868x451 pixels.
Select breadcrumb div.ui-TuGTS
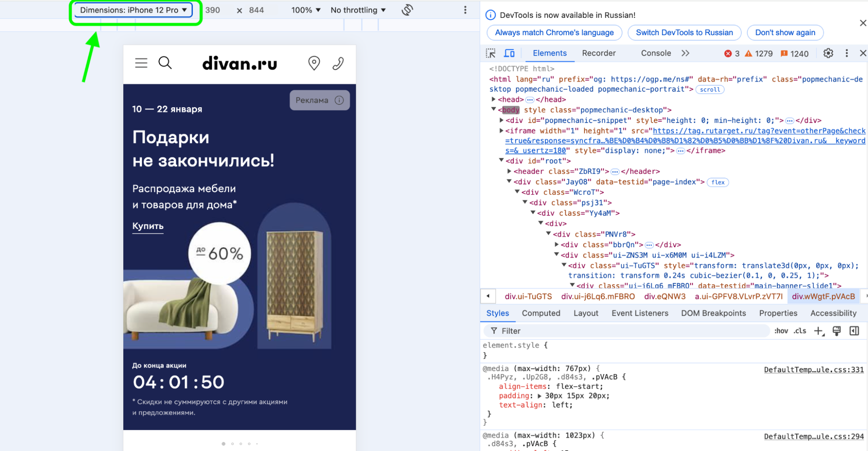point(528,296)
